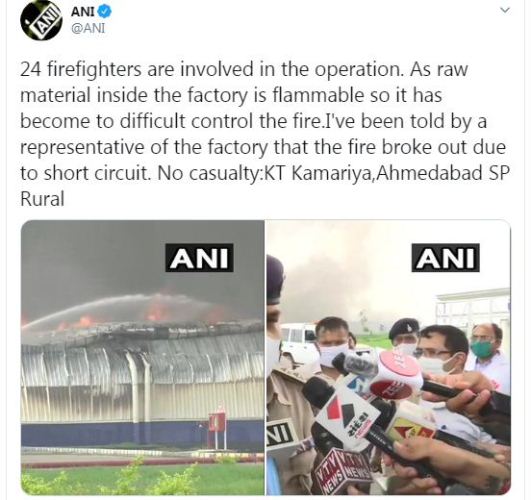Click the "24 firefighters" text in tweet
The image size is (531, 500).
click(81, 69)
